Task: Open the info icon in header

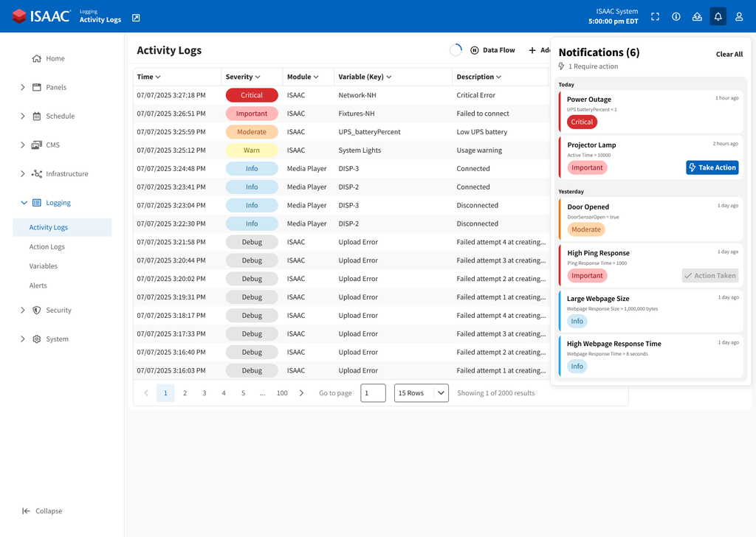Action: (x=676, y=16)
